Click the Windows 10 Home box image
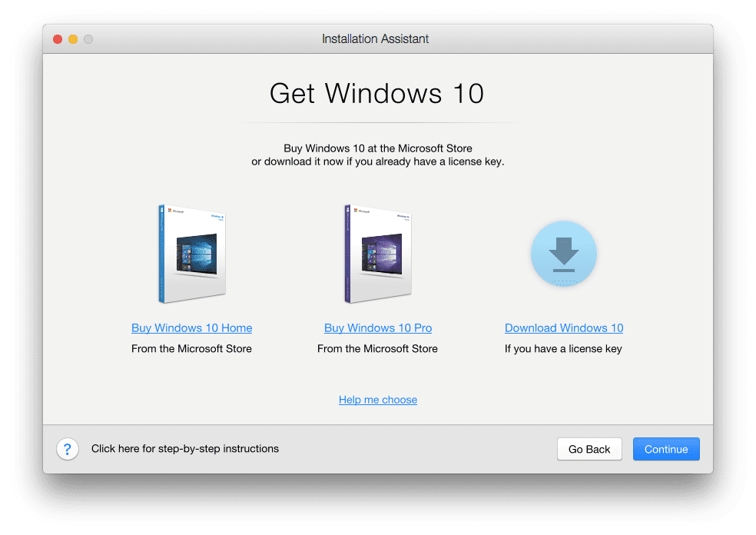This screenshot has height=535, width=756. (x=192, y=254)
